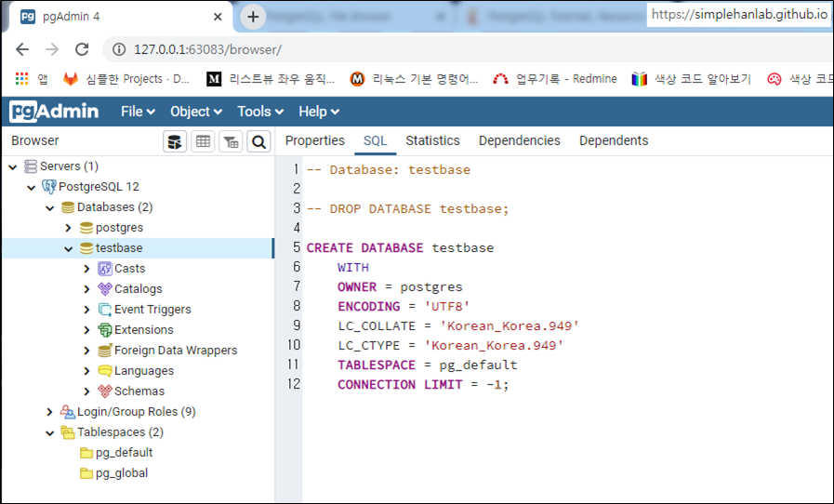Close the pgAdmin 4 browser tab
Screen dimensions: 834x504
click(x=218, y=17)
